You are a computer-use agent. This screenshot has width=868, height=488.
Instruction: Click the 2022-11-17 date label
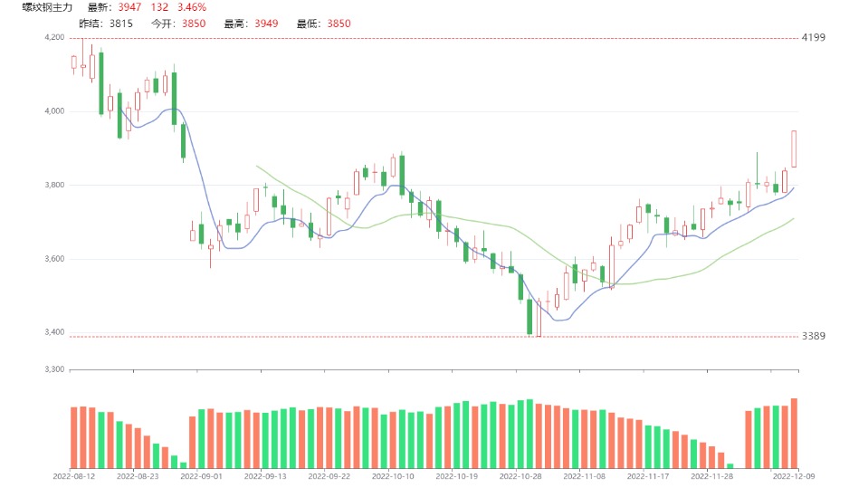pyautogui.click(x=648, y=474)
